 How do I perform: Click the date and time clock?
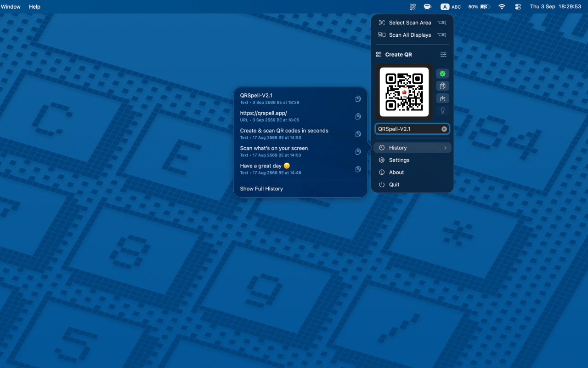click(555, 6)
